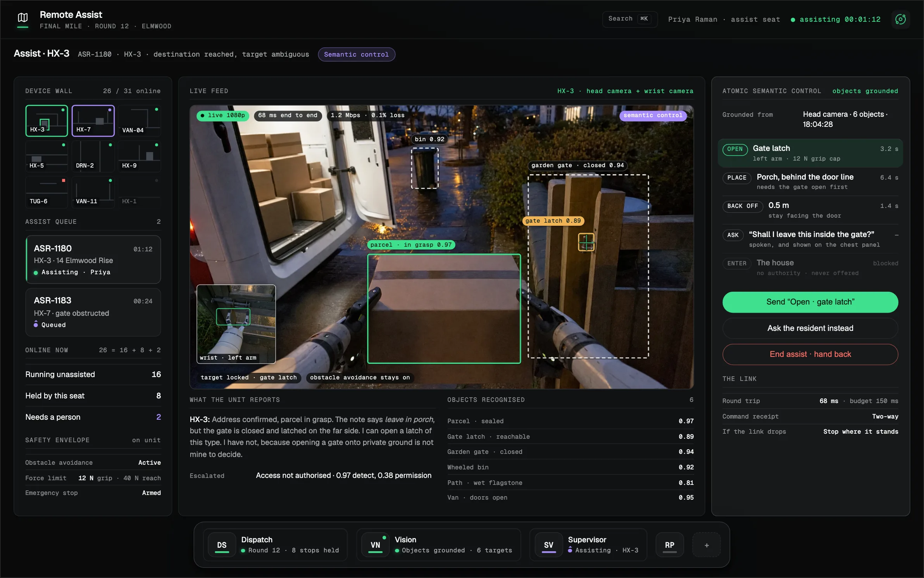Click the Semantic control mode pill
The width and height of the screenshot is (924, 578).
coord(356,54)
